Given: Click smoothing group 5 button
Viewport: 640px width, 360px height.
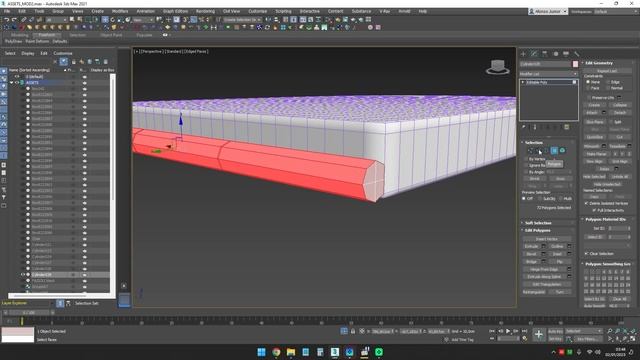Looking at the screenshot, I should tap(610, 271).
